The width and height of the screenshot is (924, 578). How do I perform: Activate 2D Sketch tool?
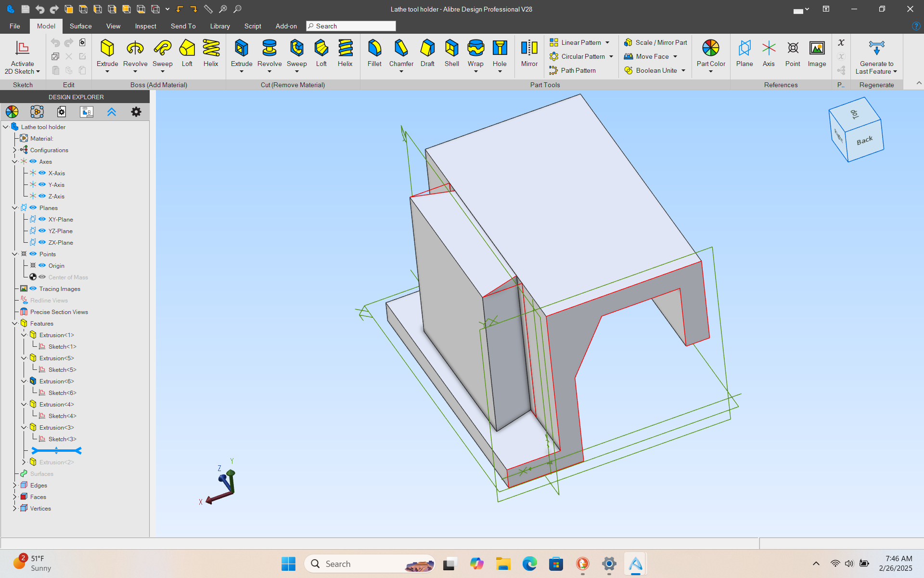click(22, 57)
